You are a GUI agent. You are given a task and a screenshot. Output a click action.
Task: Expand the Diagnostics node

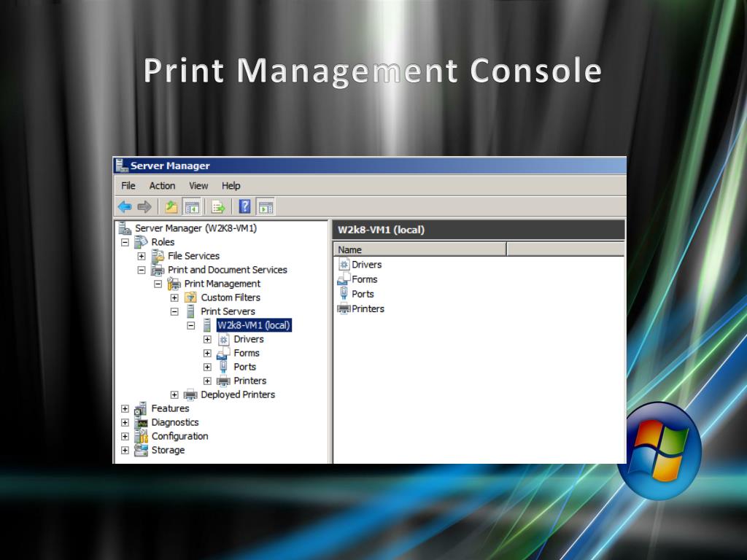point(125,422)
